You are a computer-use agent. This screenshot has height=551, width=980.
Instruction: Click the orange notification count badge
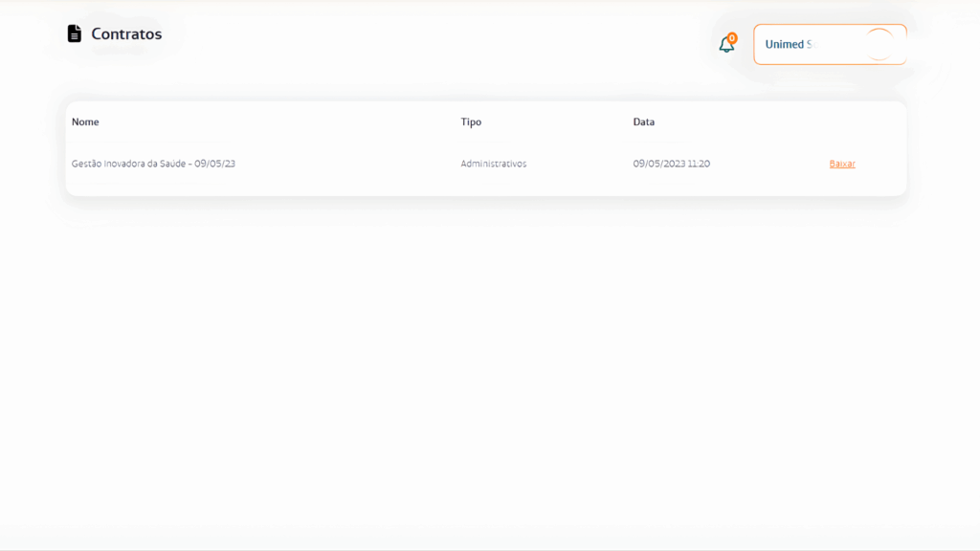(732, 38)
